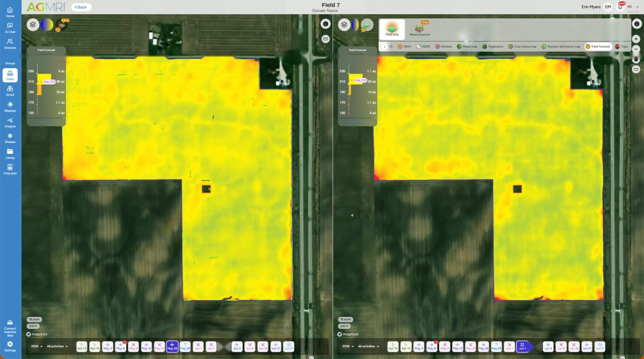Click the 200 ft scale in right map
The width and height of the screenshot is (644, 359).
[344, 326]
